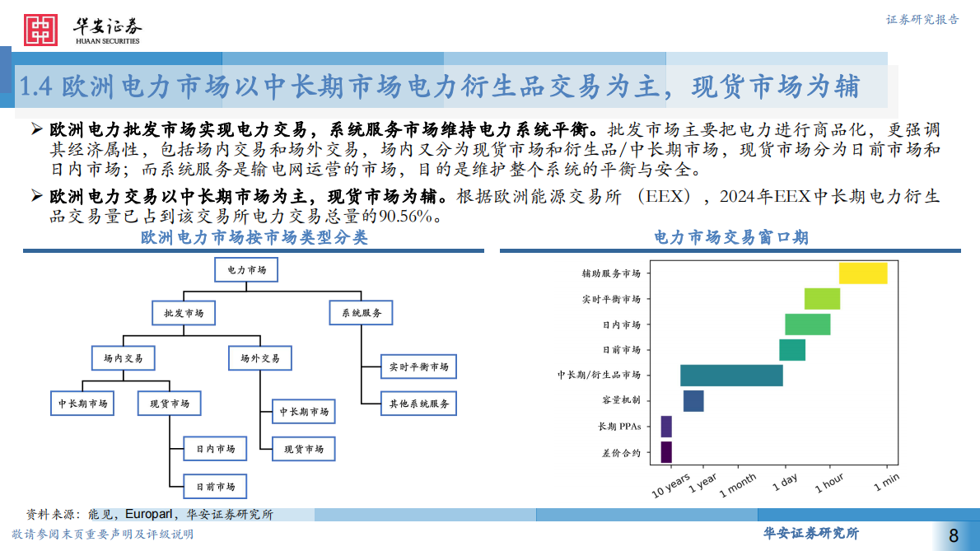Viewport: 980px width, 551px height.
Task: Click the green 日内市场 bar
Action: pos(808,325)
